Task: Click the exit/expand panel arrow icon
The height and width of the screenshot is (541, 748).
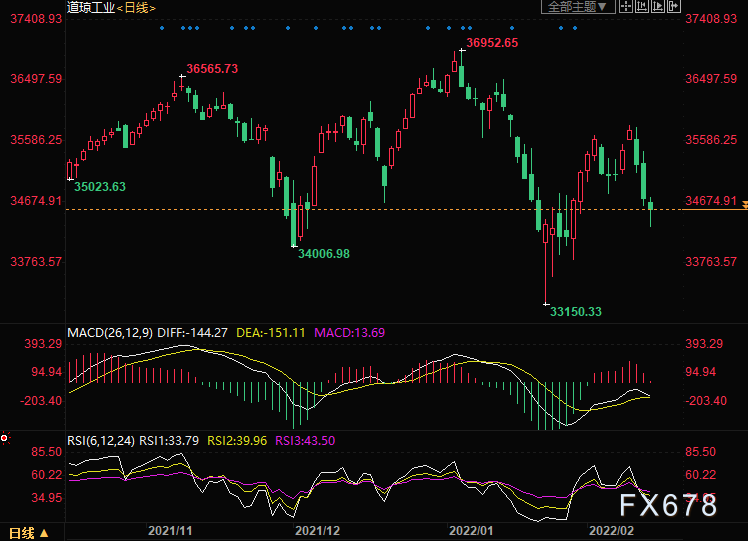Action: [x=674, y=6]
